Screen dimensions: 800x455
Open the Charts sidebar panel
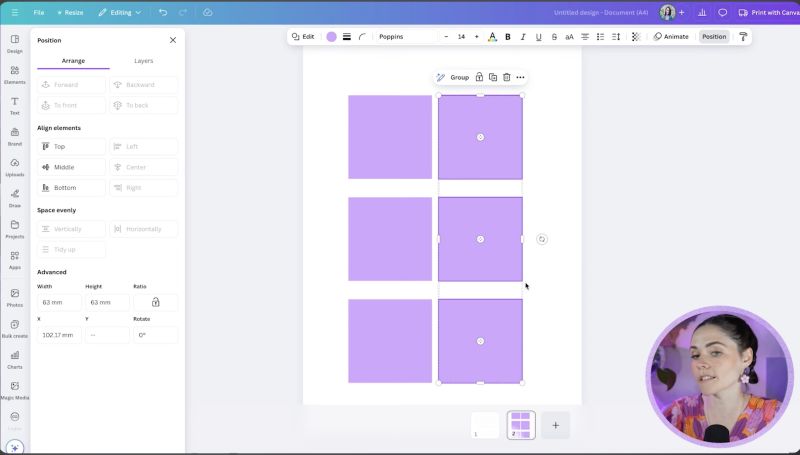tap(15, 359)
